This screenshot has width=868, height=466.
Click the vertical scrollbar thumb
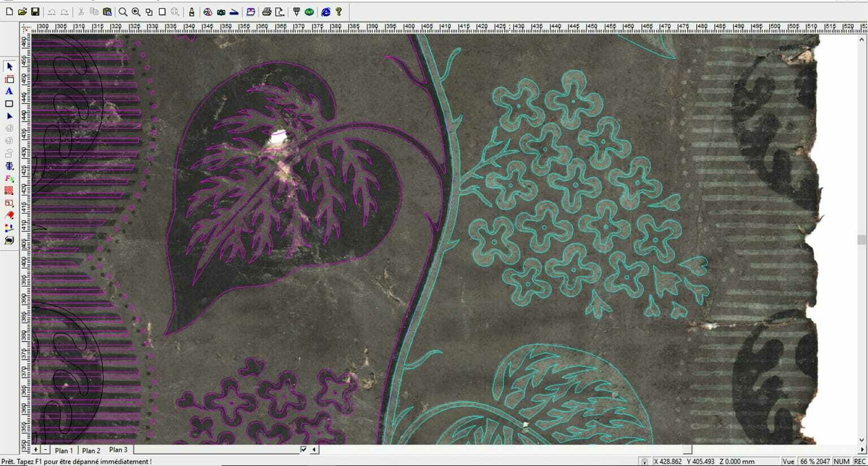862,240
